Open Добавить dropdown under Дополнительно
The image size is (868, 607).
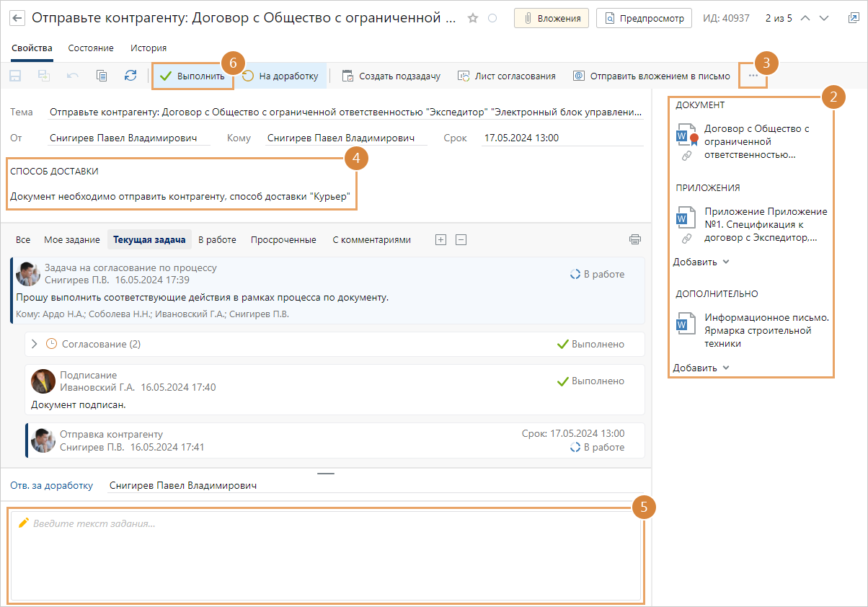(x=701, y=368)
